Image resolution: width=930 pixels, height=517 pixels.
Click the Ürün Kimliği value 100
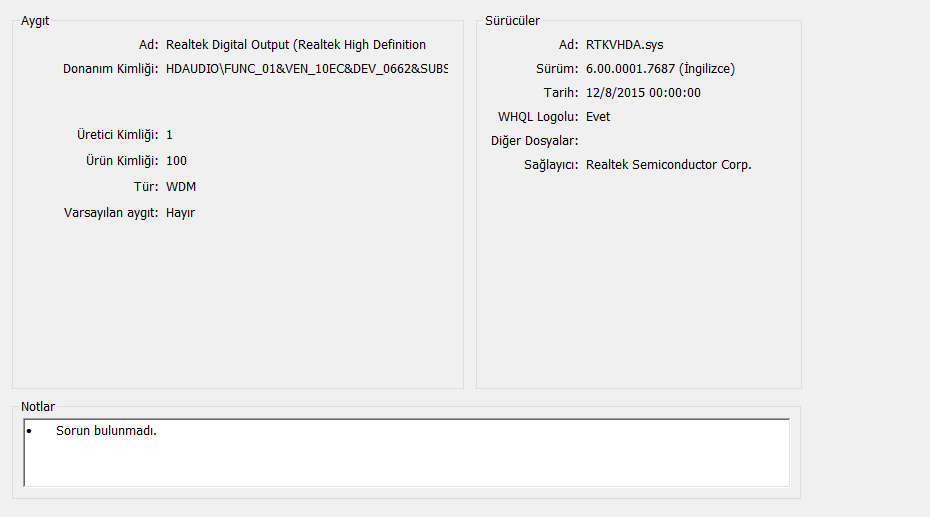click(176, 161)
